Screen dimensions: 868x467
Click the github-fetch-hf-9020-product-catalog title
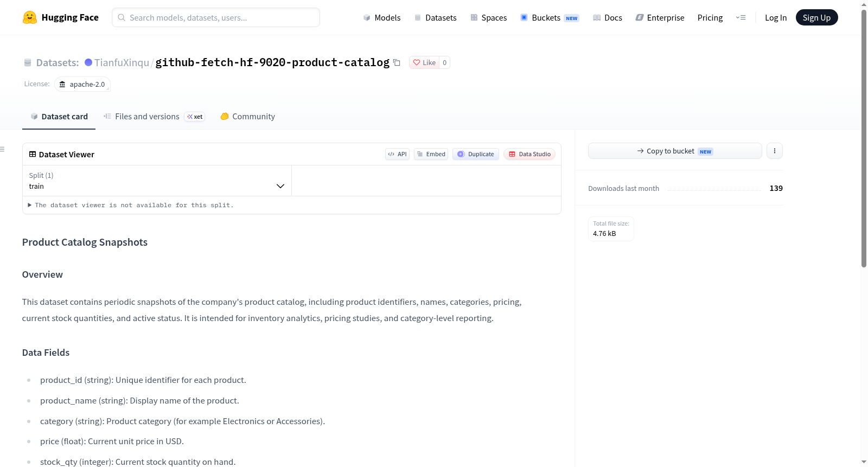tap(272, 62)
